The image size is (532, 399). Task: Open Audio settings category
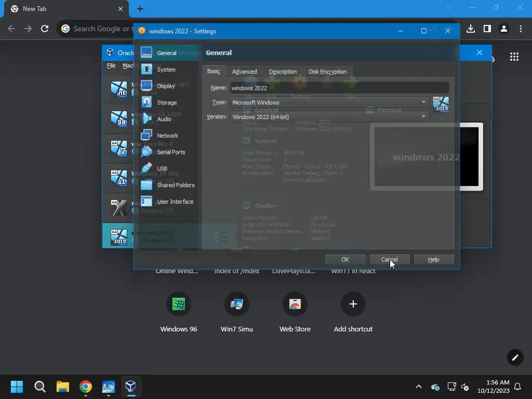[164, 119]
